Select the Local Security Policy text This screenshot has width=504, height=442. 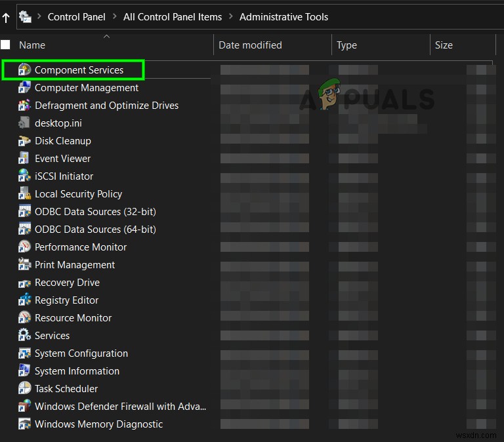[x=79, y=194]
